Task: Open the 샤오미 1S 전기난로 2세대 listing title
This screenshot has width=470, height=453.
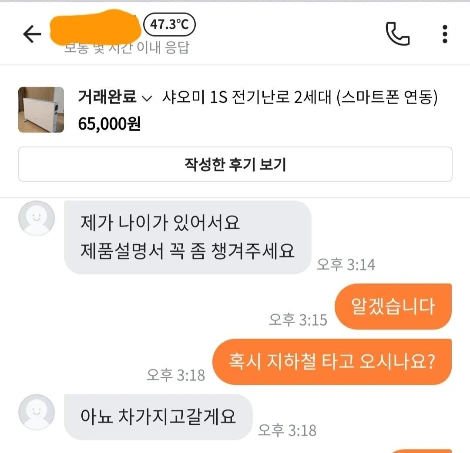Action: coord(300,97)
